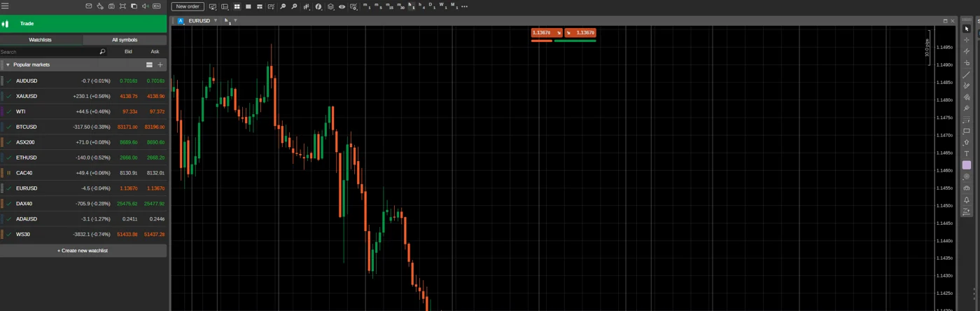Select the stacked chart layout icon
The image size is (980, 311).
tap(259, 6)
